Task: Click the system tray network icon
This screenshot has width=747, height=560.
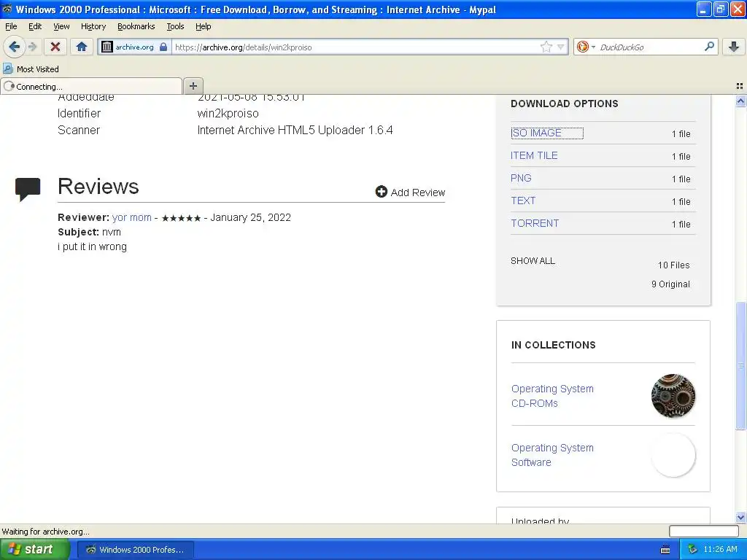Action: (x=692, y=549)
